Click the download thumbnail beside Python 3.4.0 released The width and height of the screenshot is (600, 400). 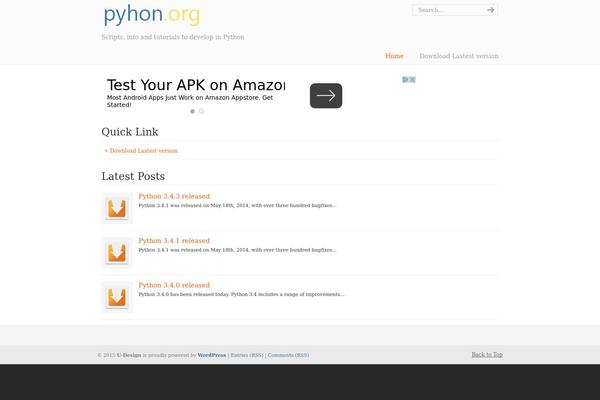coord(117,297)
